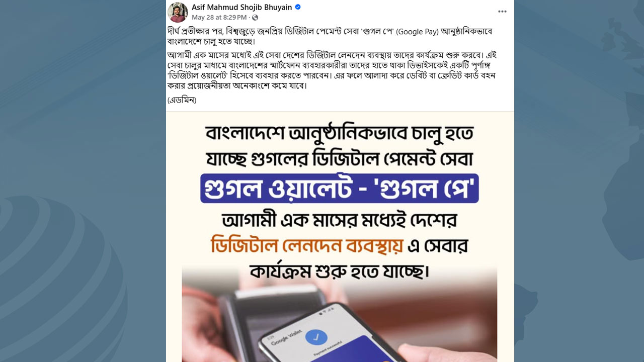Click the blue 'গুগল ওয়ালেট - গুগল পে' banner
The image size is (644, 362).
(340, 189)
